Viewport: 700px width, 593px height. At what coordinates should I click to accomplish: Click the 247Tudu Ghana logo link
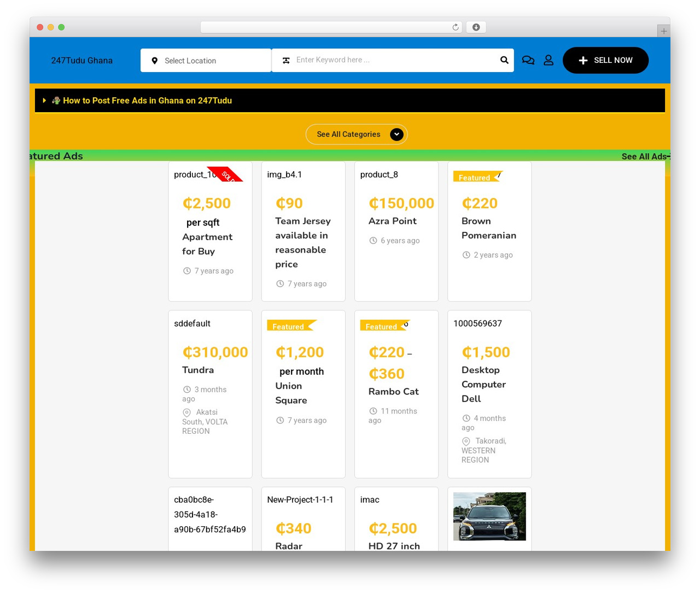click(x=82, y=61)
